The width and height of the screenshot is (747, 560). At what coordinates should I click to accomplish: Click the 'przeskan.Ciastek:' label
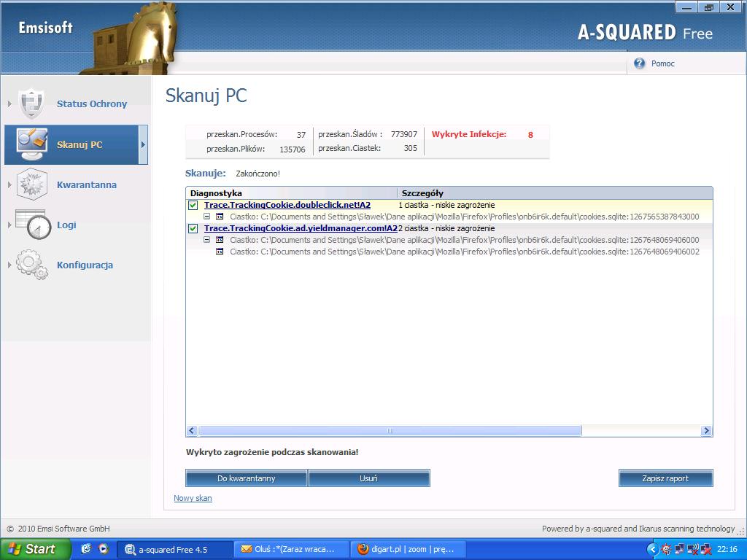(349, 148)
